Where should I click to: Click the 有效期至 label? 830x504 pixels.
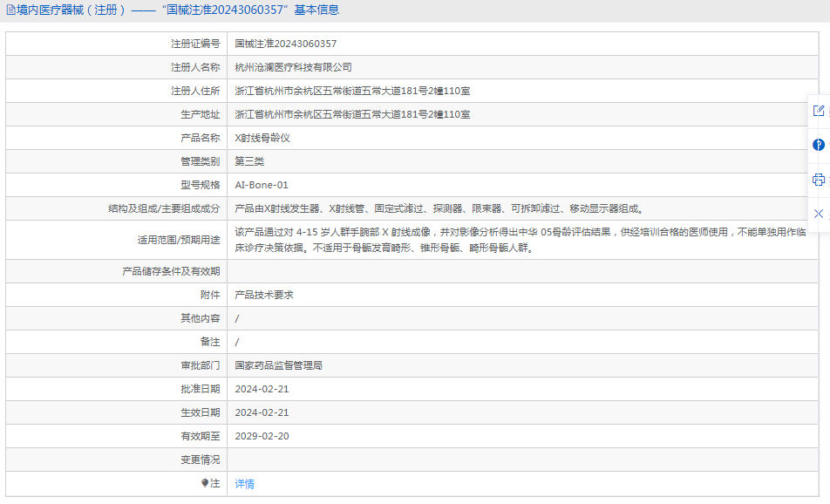tap(201, 436)
